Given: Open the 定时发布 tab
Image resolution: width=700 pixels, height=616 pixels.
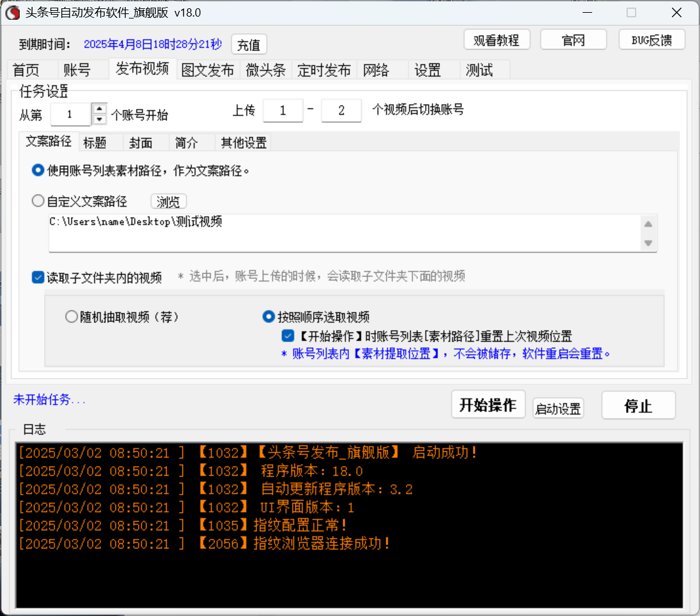Looking at the screenshot, I should point(324,70).
